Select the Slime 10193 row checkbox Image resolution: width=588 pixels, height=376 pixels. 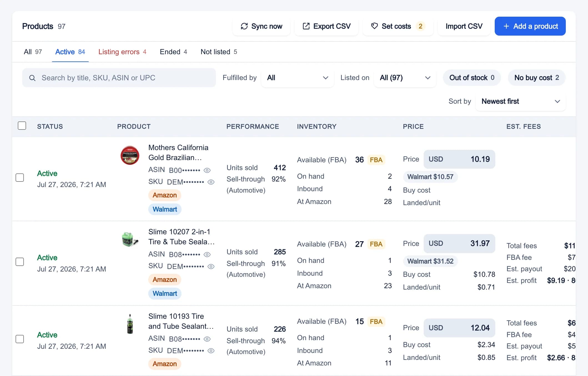20,339
